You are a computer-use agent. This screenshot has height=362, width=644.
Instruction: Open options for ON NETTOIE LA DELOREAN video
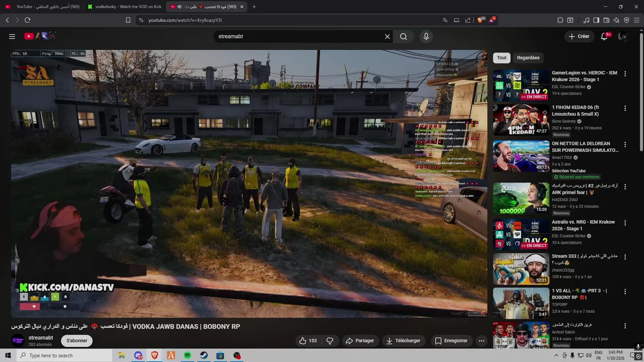pos(625,144)
